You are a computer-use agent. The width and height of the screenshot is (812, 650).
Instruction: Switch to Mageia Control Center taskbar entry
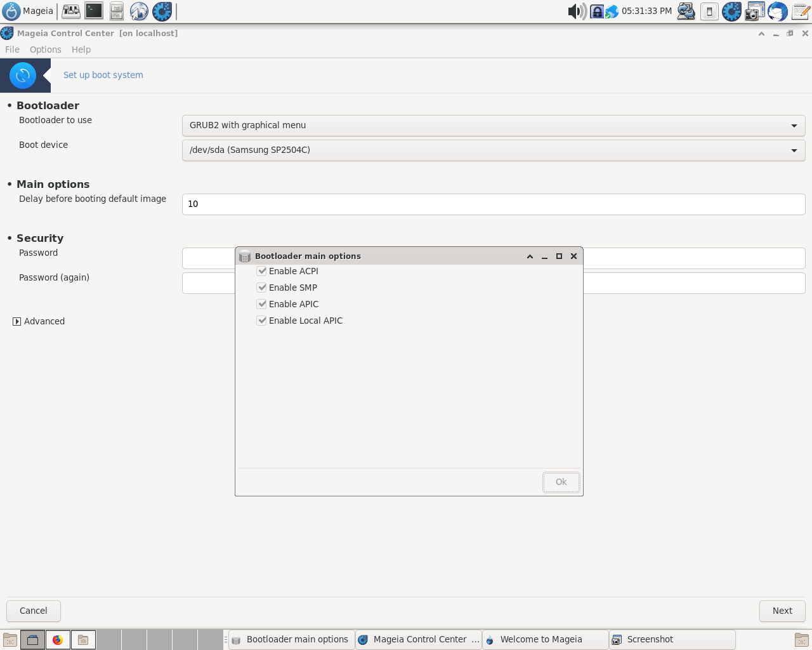(418, 640)
